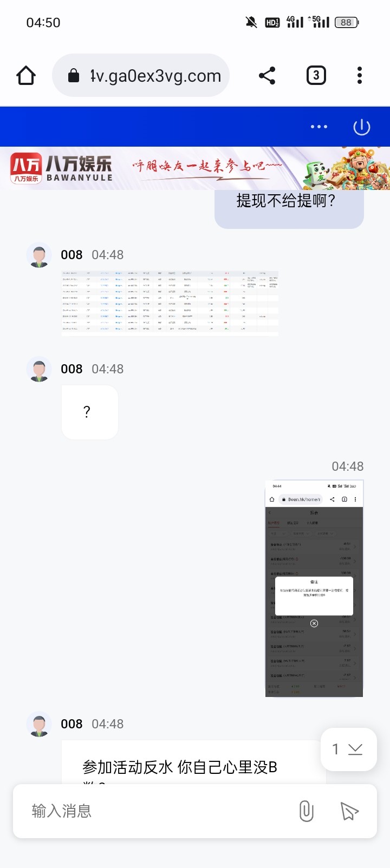
Task: Open the sent phone screenshot image
Action: coord(314,588)
